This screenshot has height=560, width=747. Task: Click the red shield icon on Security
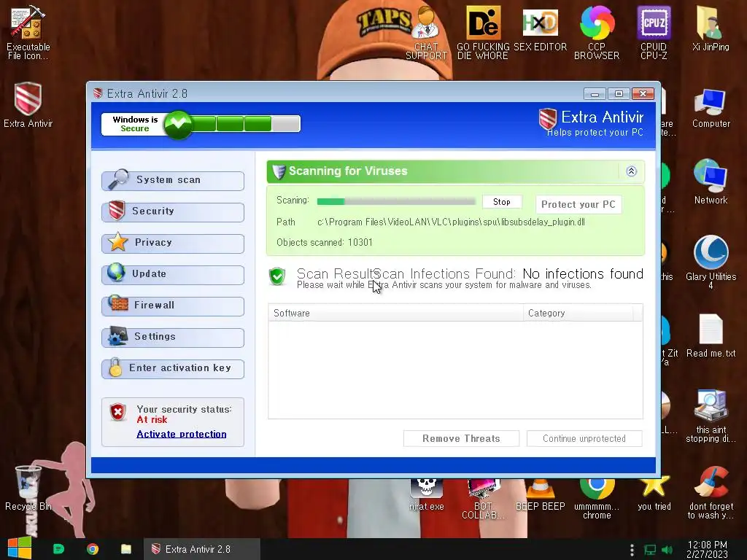[117, 211]
